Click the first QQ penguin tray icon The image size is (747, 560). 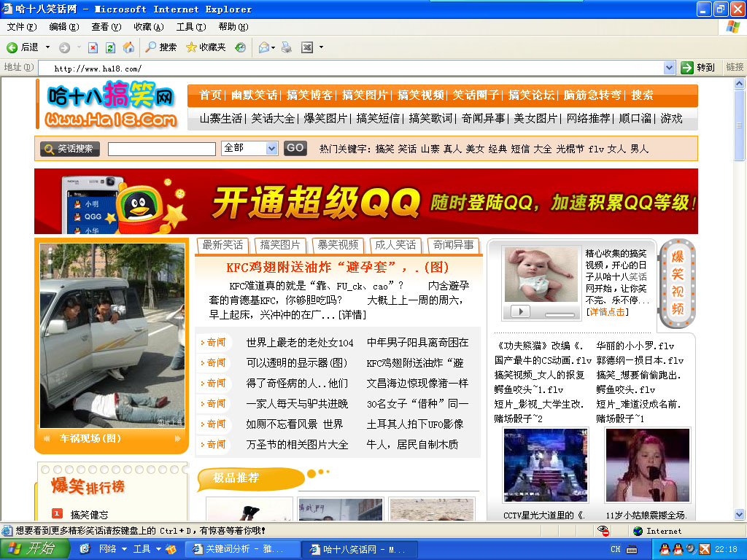(664, 549)
